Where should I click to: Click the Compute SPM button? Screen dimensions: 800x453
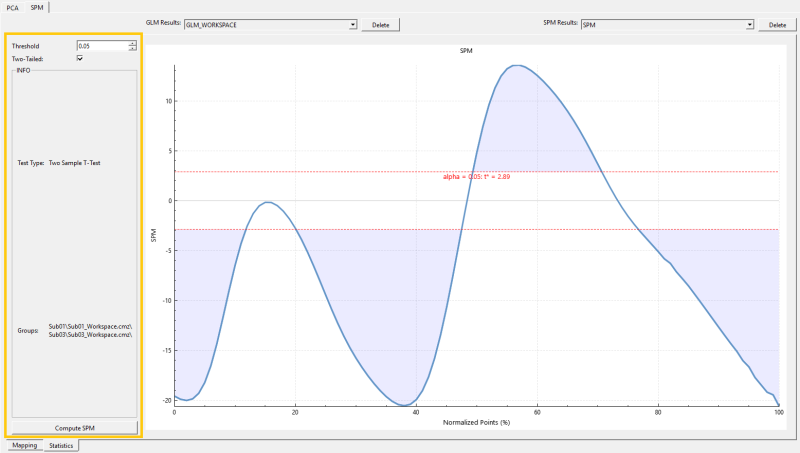click(x=74, y=427)
